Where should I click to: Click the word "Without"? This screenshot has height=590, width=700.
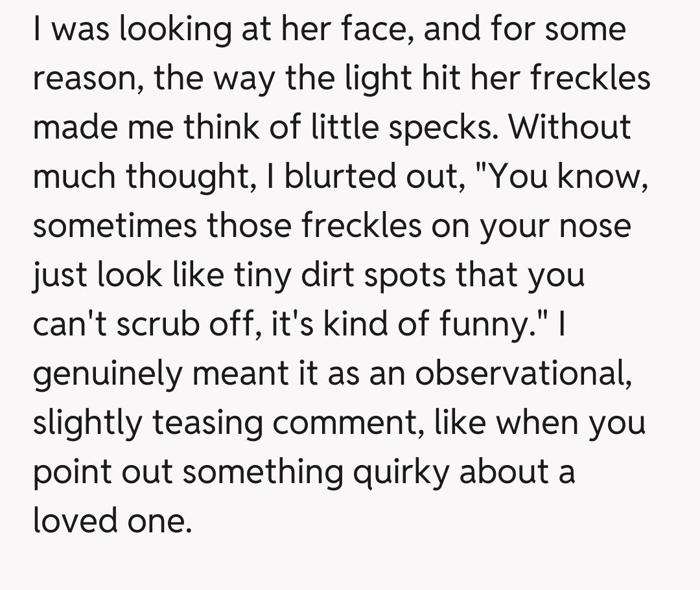point(569,128)
